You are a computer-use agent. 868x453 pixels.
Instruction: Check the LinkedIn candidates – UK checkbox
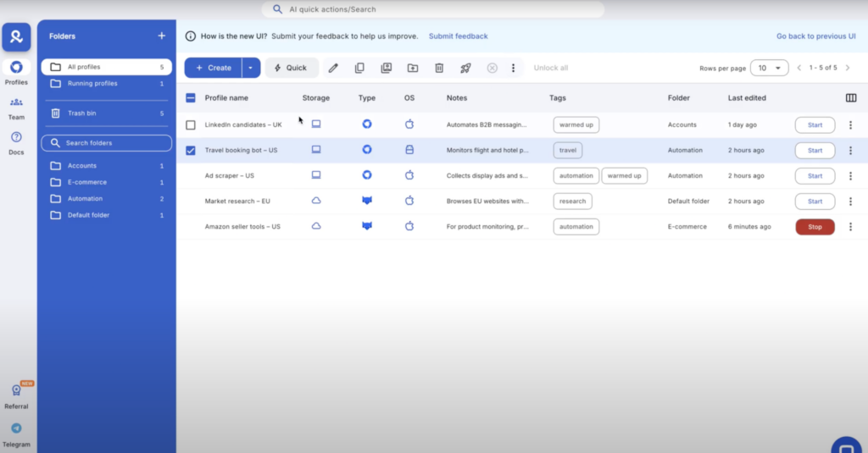tap(191, 125)
